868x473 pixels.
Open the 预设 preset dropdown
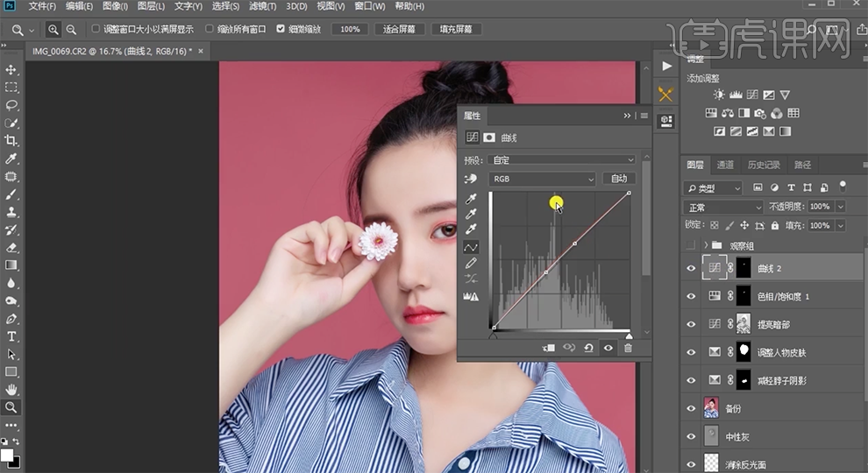561,160
